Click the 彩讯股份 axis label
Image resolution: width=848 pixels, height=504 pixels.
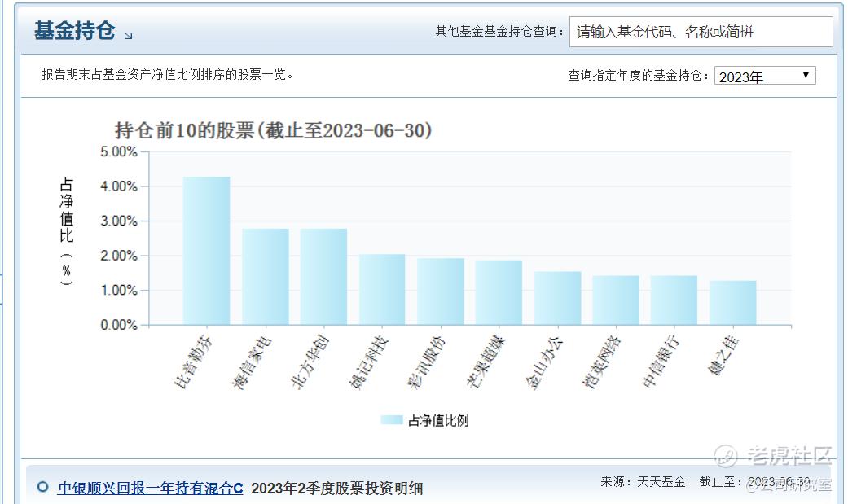[427, 362]
